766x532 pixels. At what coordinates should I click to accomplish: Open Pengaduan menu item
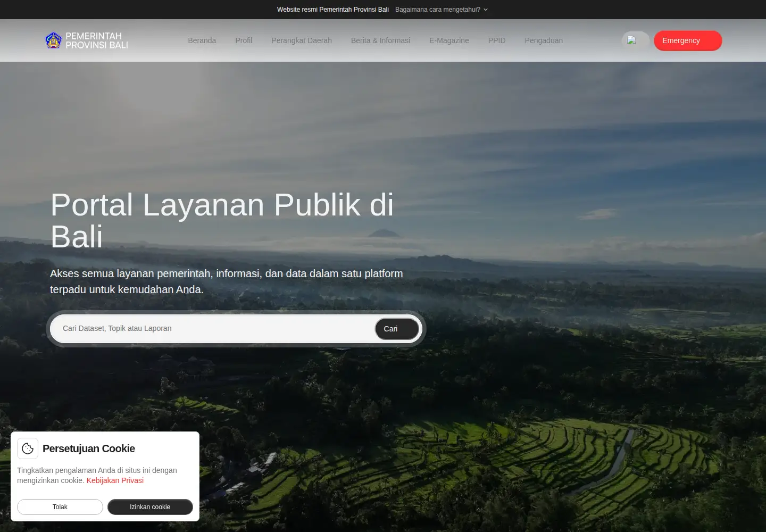click(544, 40)
